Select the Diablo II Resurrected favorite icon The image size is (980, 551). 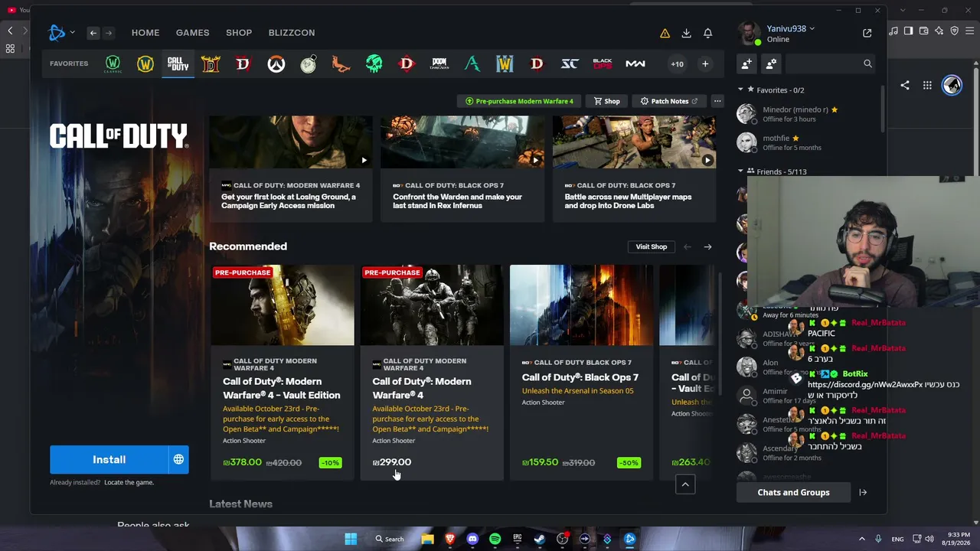(211, 64)
